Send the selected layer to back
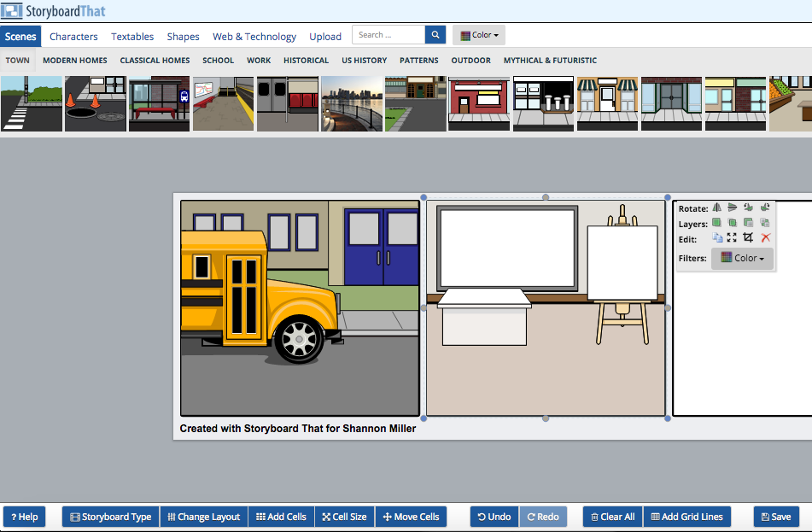The width and height of the screenshot is (812, 532). [765, 222]
